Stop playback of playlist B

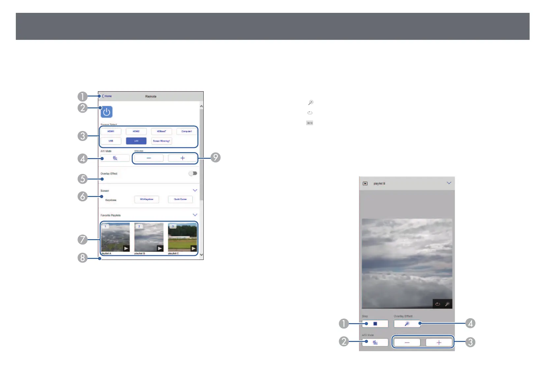click(x=375, y=324)
